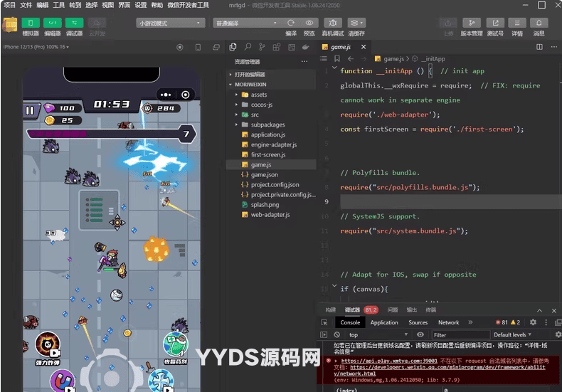562x392 pixels.
Task: Collapse the debugger panel with chevron
Action: tap(539, 310)
